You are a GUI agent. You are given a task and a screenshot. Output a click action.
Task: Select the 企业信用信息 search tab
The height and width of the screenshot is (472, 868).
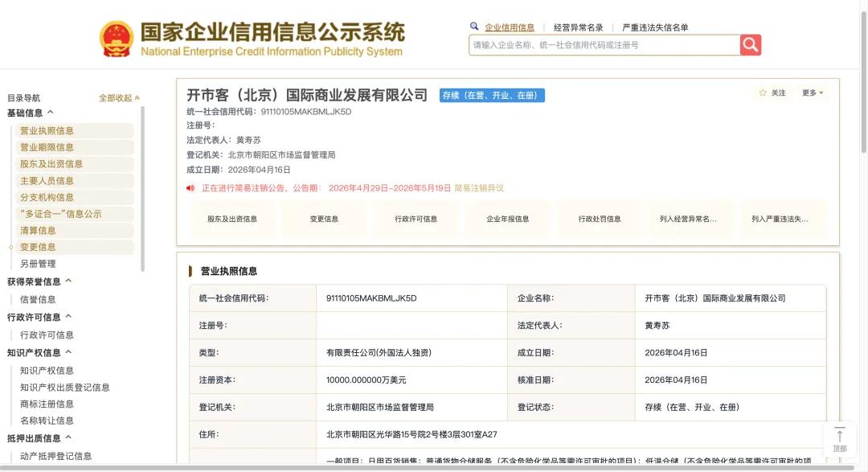[x=510, y=27]
